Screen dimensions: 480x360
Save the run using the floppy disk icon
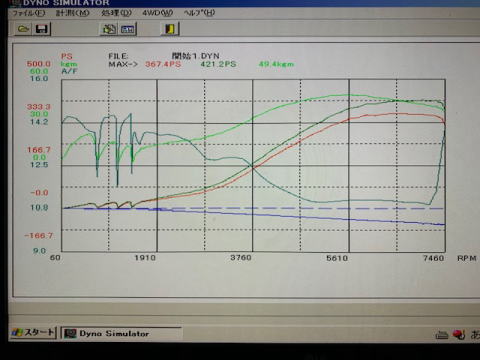click(x=42, y=29)
